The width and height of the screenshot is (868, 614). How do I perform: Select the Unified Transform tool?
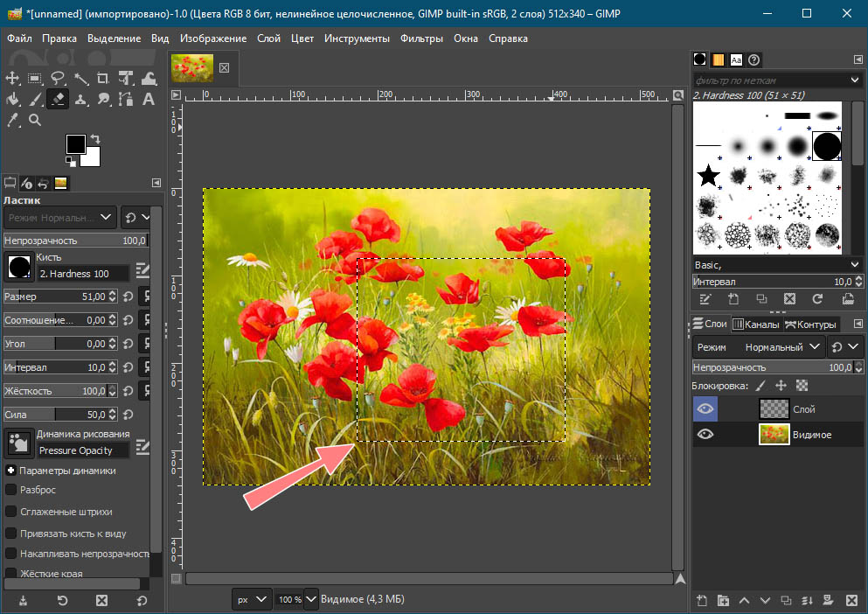click(126, 78)
